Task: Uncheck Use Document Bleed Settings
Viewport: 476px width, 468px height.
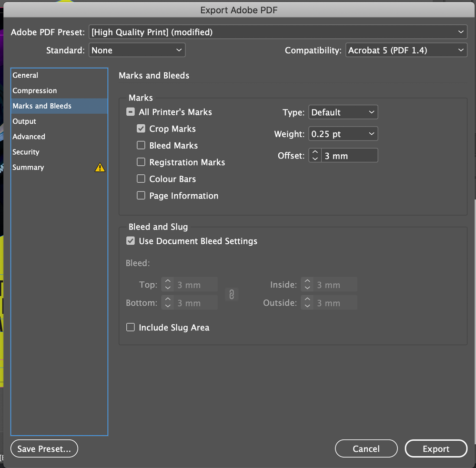Action: (131, 241)
